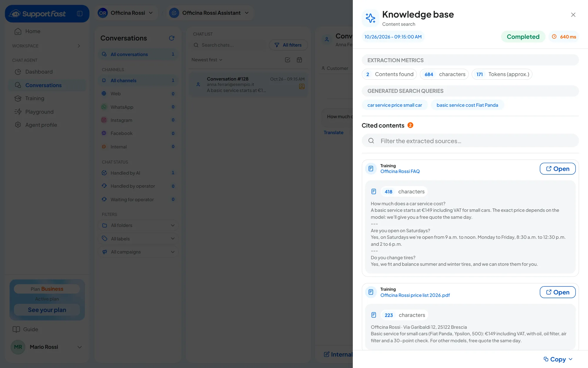
Task: Select the Instagram channel filter
Action: click(x=138, y=120)
